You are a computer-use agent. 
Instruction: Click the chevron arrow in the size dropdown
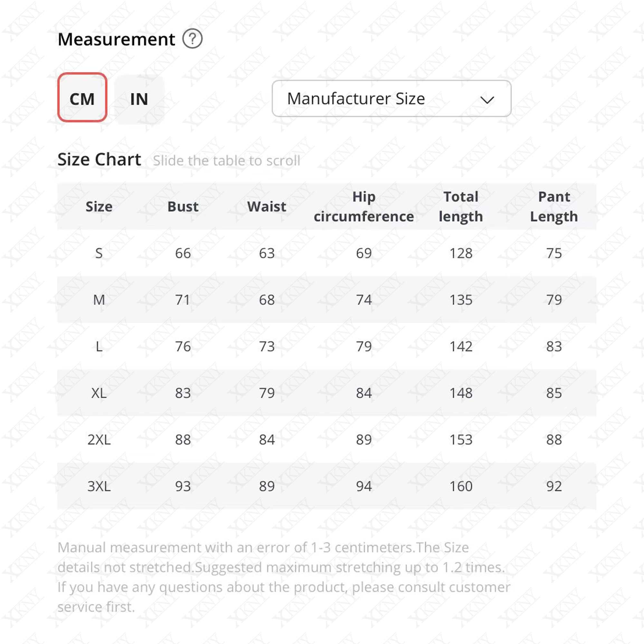pos(487,100)
